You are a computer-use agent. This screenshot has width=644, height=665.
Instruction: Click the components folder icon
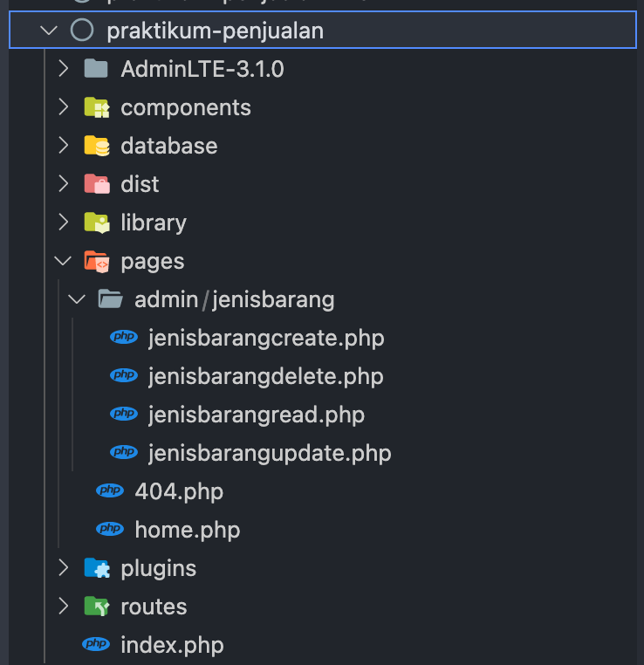tap(97, 106)
